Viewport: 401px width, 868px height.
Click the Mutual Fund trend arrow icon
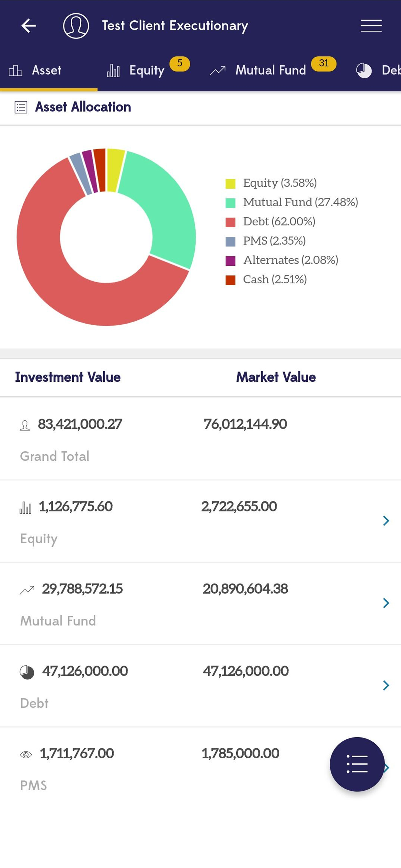click(218, 71)
